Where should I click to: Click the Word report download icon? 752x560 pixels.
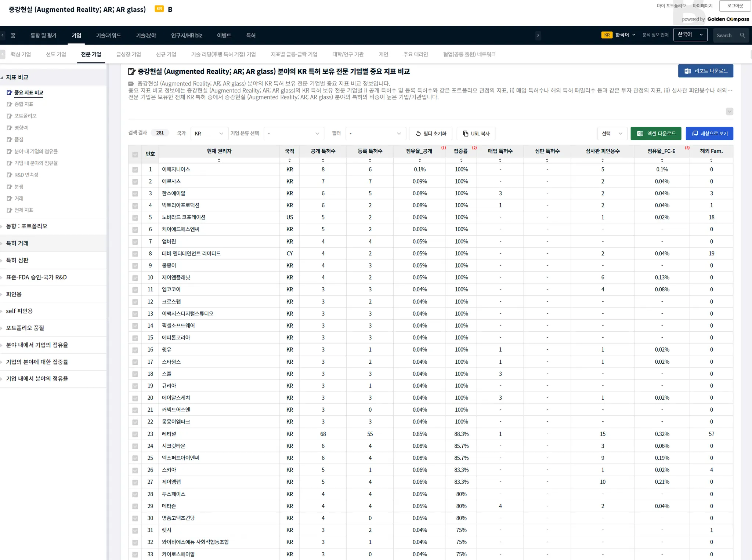(687, 71)
